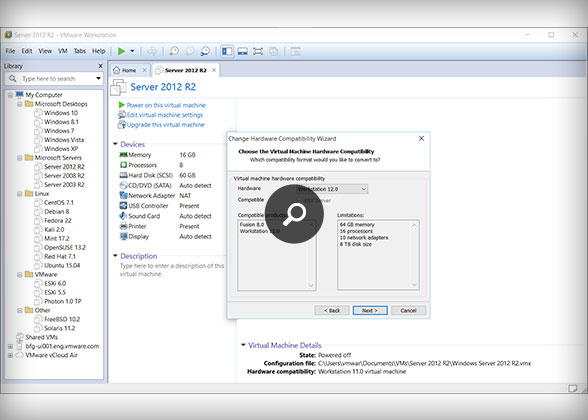Select Shared VMs in the Library tree
This screenshot has height=420, width=588.
pyautogui.click(x=41, y=337)
